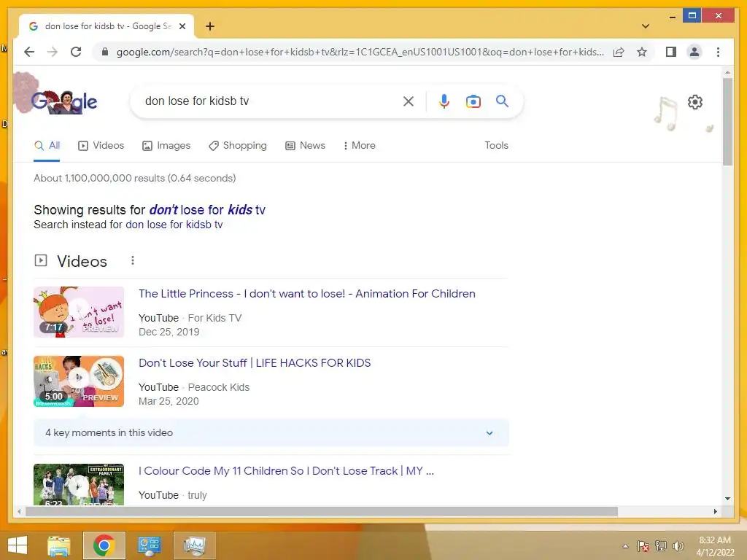Click the address bar URL
This screenshot has width=747, height=560.
pyautogui.click(x=360, y=52)
